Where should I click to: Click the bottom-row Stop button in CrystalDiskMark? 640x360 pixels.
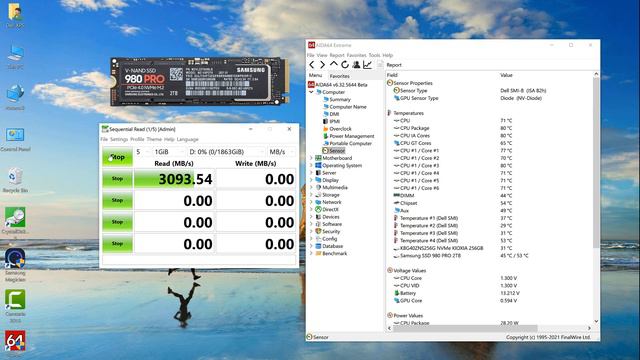[x=117, y=244]
